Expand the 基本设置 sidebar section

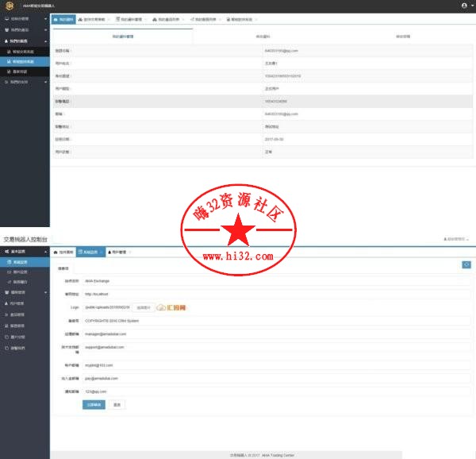click(24, 251)
